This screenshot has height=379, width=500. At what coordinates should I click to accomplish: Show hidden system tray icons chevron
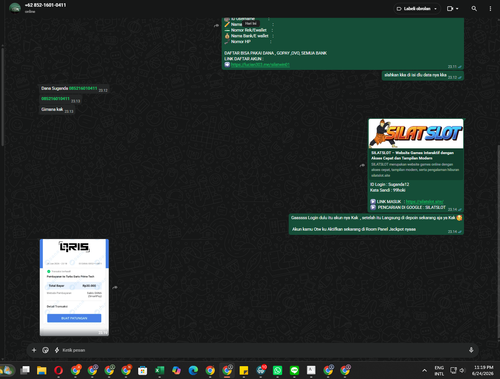click(424, 370)
